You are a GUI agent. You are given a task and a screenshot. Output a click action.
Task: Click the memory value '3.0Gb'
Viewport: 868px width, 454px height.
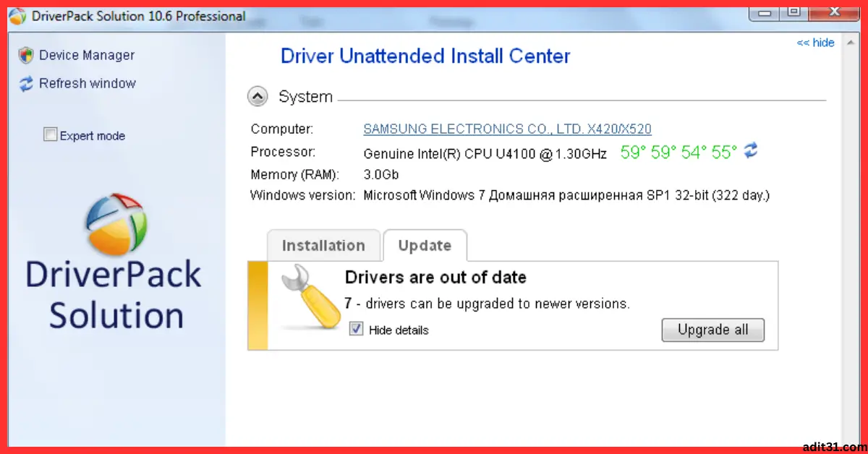point(380,175)
